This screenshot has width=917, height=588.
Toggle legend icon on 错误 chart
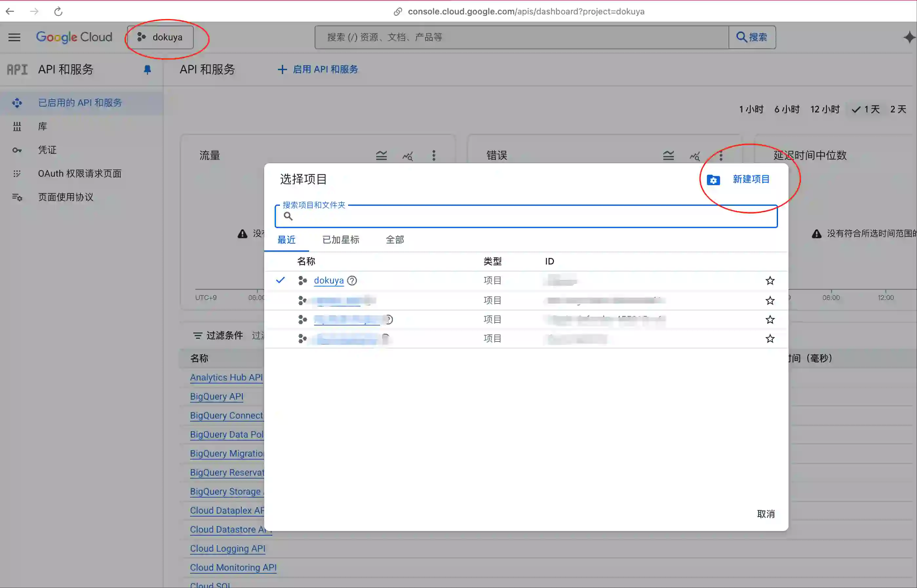coord(668,155)
